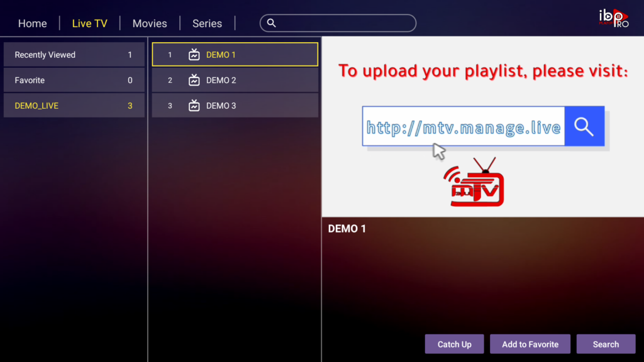Open the Series tab

click(207, 23)
